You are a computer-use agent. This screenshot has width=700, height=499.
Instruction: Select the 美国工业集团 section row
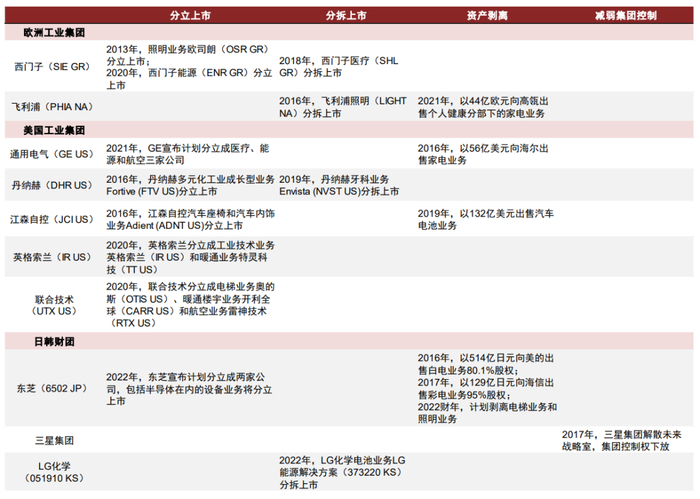tap(349, 130)
